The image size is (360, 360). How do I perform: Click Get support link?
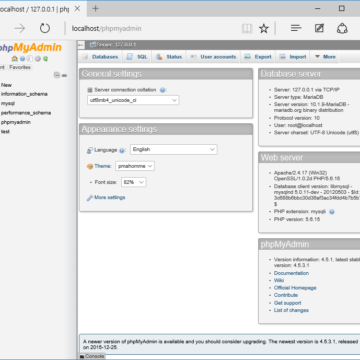pos(288,303)
